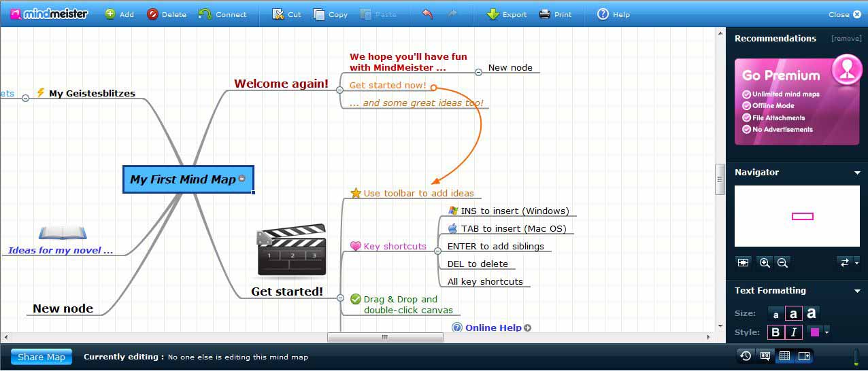Open the history view icon in footer
The image size is (868, 371).
pyautogui.click(x=746, y=356)
